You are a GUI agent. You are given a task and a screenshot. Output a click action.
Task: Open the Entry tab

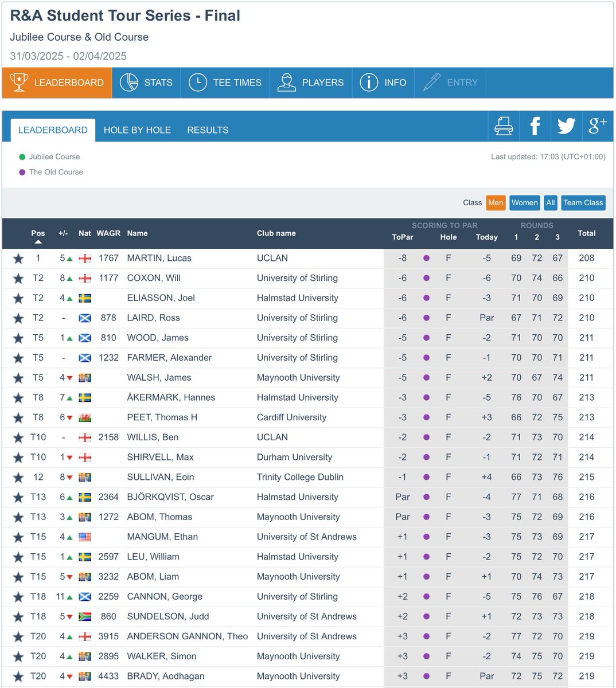coord(450,83)
